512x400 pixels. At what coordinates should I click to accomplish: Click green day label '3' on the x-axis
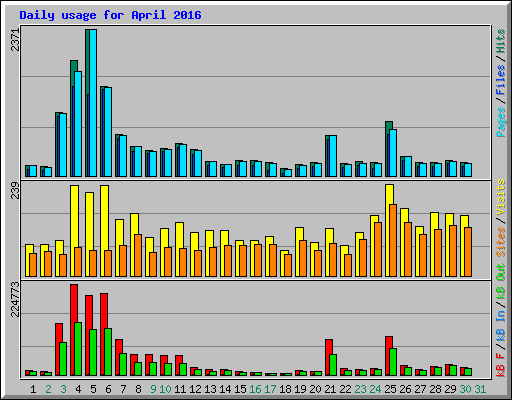[63, 389]
